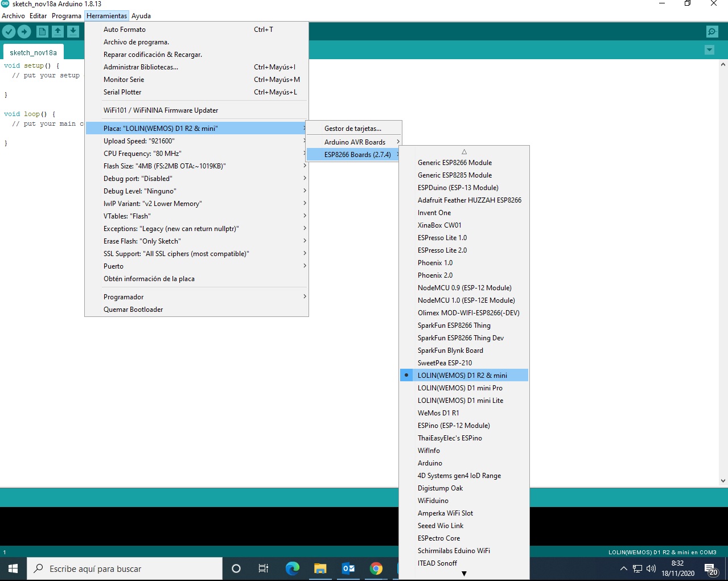Image resolution: width=728 pixels, height=581 pixels.
Task: Expand lwIP Variant submenu
Action: (x=197, y=204)
